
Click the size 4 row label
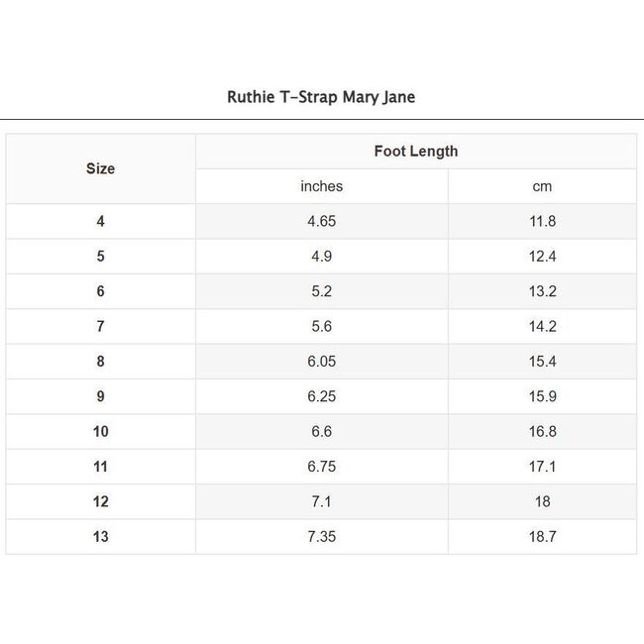click(x=100, y=221)
